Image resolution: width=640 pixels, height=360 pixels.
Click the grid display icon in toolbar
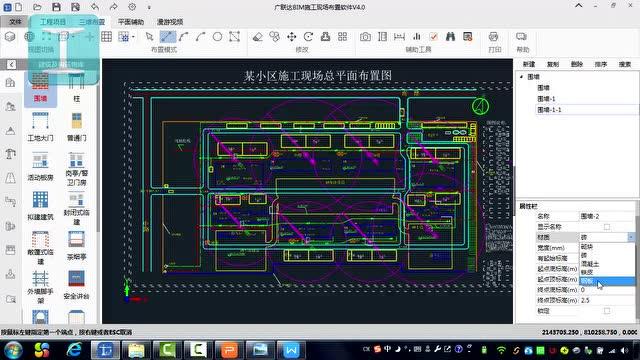click(107, 37)
